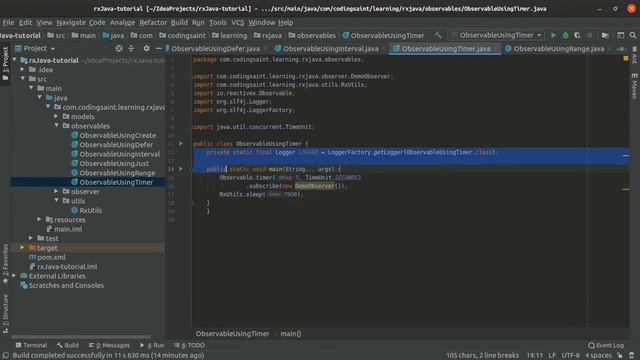The image size is (640, 360).
Task: Open the Navigate menu
Action: [71, 22]
